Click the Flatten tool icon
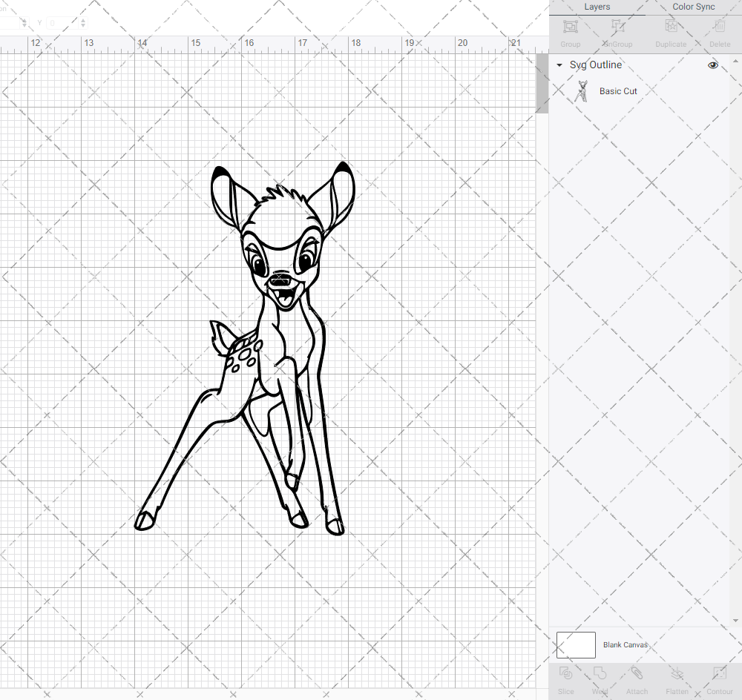 click(677, 673)
